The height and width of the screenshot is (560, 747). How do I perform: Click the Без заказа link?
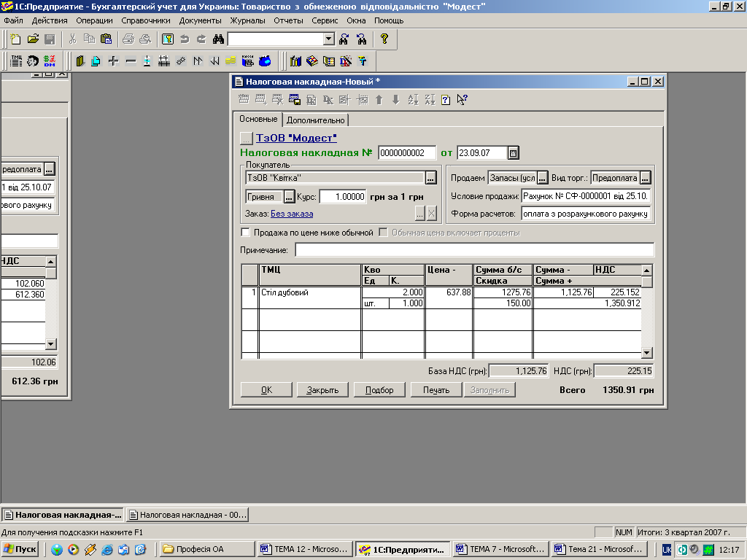pyautogui.click(x=292, y=214)
